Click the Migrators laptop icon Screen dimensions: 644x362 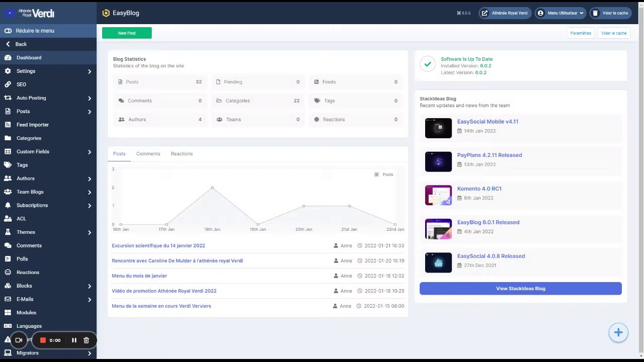[8, 353]
